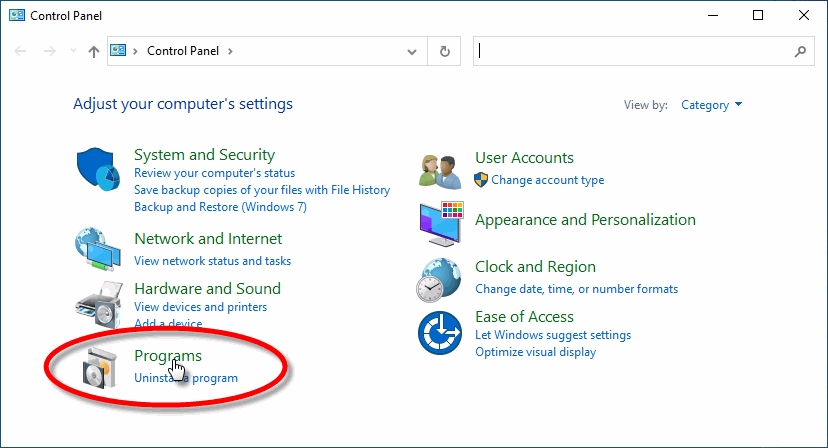The height and width of the screenshot is (448, 828).
Task: Refresh the Control Panel view
Action: pyautogui.click(x=445, y=51)
